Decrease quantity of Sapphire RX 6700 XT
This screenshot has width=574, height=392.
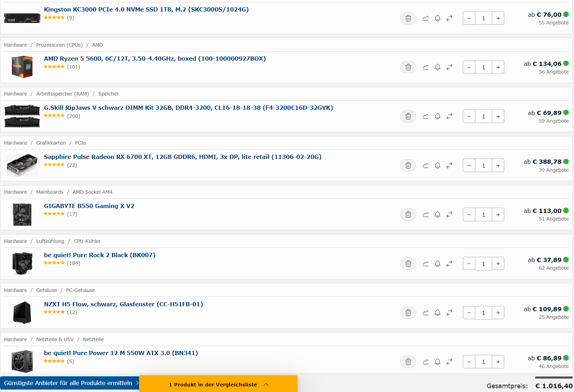(x=469, y=166)
